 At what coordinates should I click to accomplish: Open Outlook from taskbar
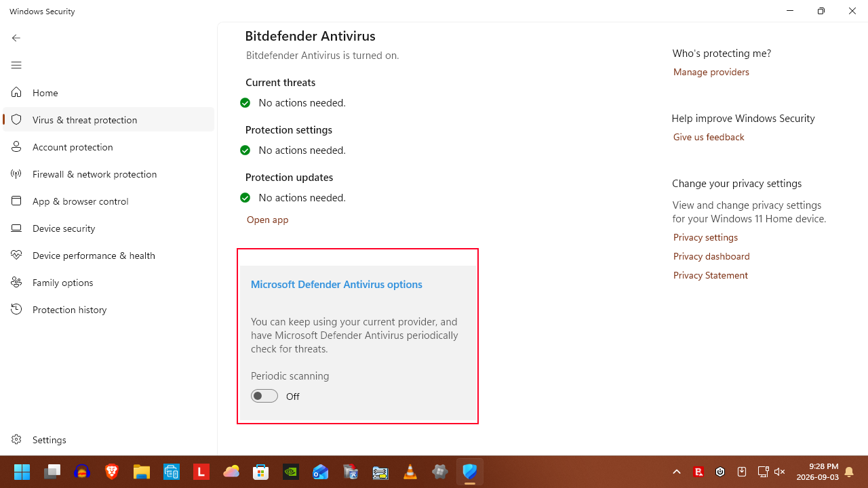(x=321, y=472)
